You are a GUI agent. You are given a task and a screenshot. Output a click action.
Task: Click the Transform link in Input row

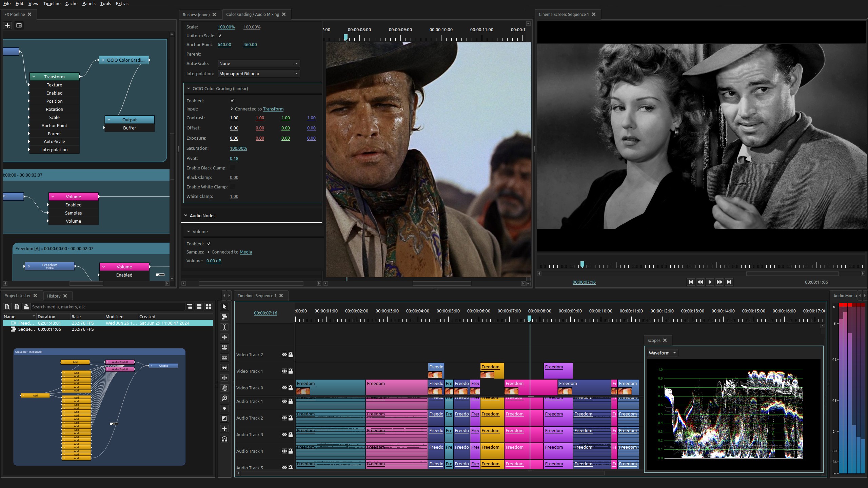(x=273, y=109)
